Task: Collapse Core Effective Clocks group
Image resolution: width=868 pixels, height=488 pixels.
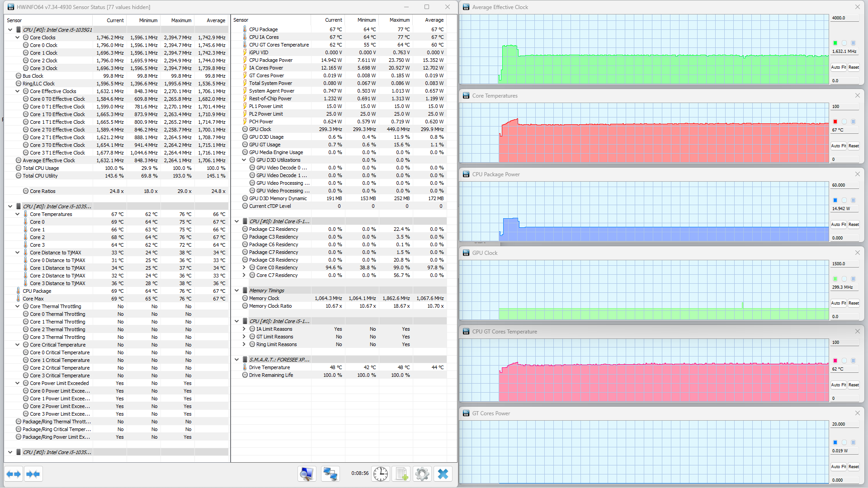Action: pyautogui.click(x=18, y=91)
